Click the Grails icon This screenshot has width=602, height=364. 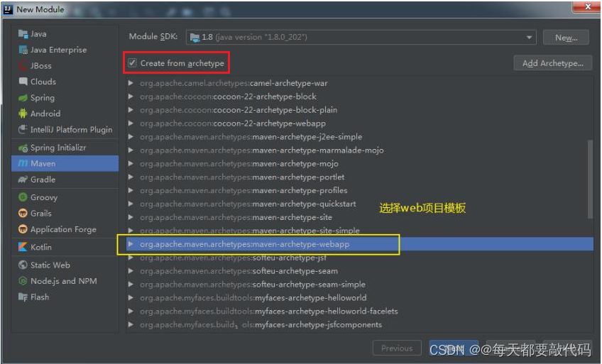coord(23,214)
